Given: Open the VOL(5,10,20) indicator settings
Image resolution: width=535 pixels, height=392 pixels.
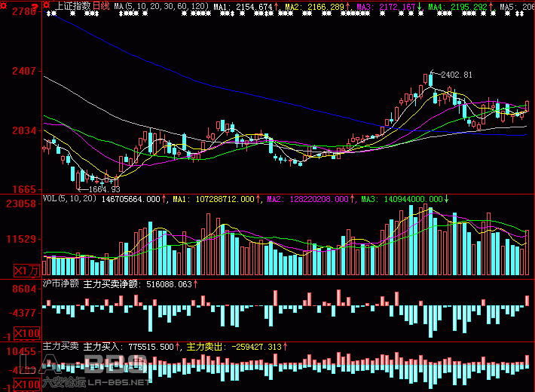Looking at the screenshot, I should click(x=70, y=199).
